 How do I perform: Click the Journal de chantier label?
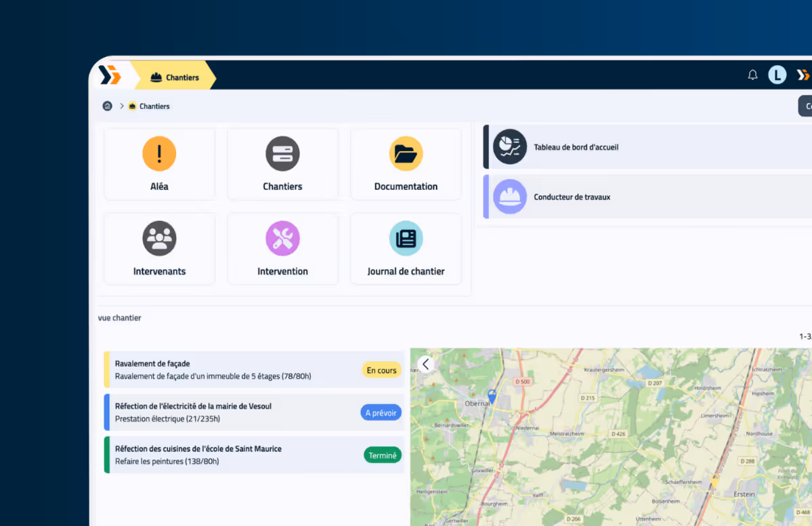pos(406,272)
